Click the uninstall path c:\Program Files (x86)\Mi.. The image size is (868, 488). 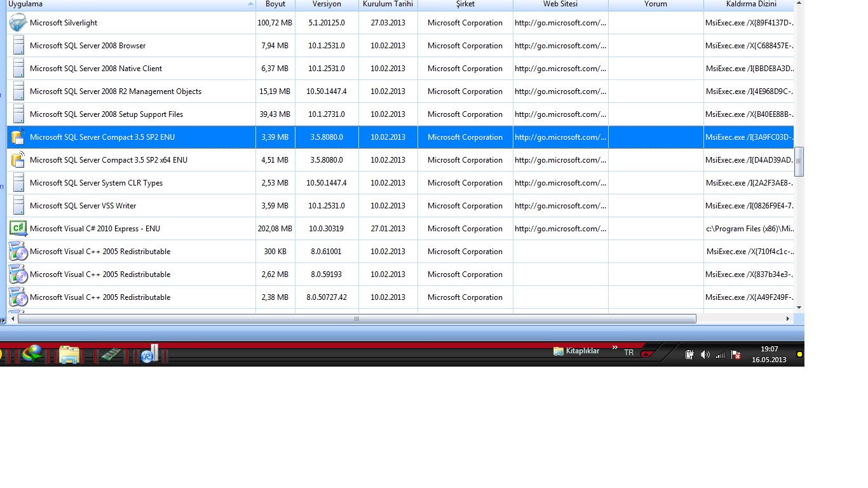point(750,229)
